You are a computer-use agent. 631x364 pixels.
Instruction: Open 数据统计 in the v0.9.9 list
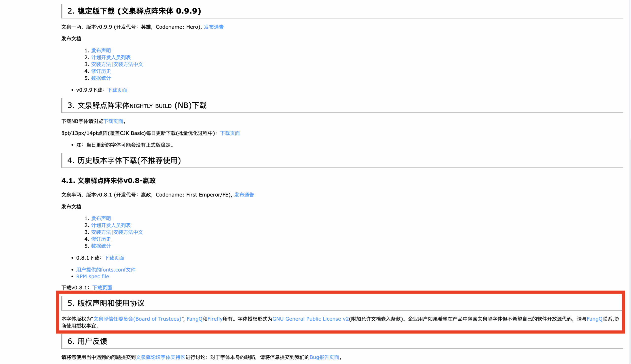click(101, 78)
